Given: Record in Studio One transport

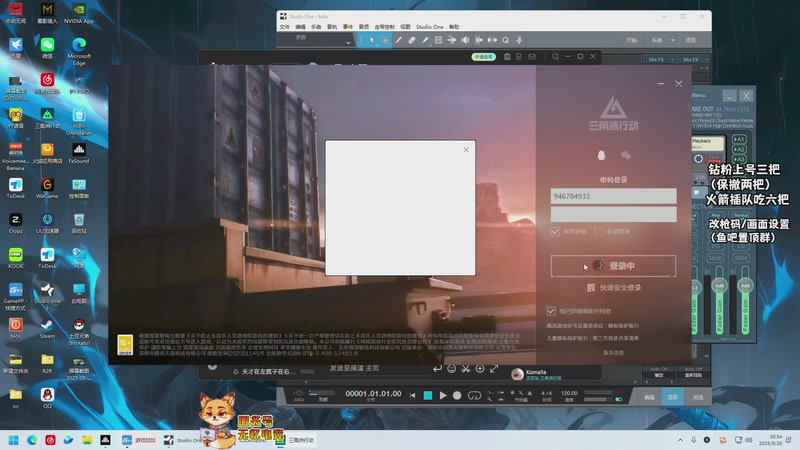Looking at the screenshot, I should pos(457,395).
